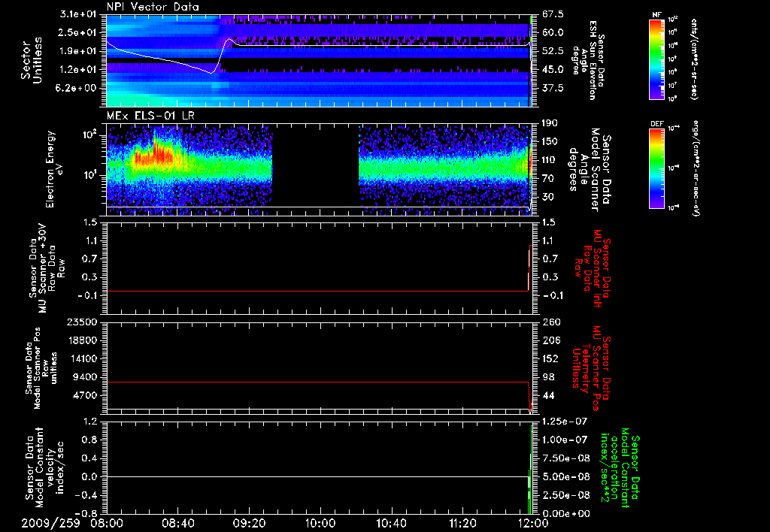Click the 23500 scanner position tick

(x=82, y=322)
